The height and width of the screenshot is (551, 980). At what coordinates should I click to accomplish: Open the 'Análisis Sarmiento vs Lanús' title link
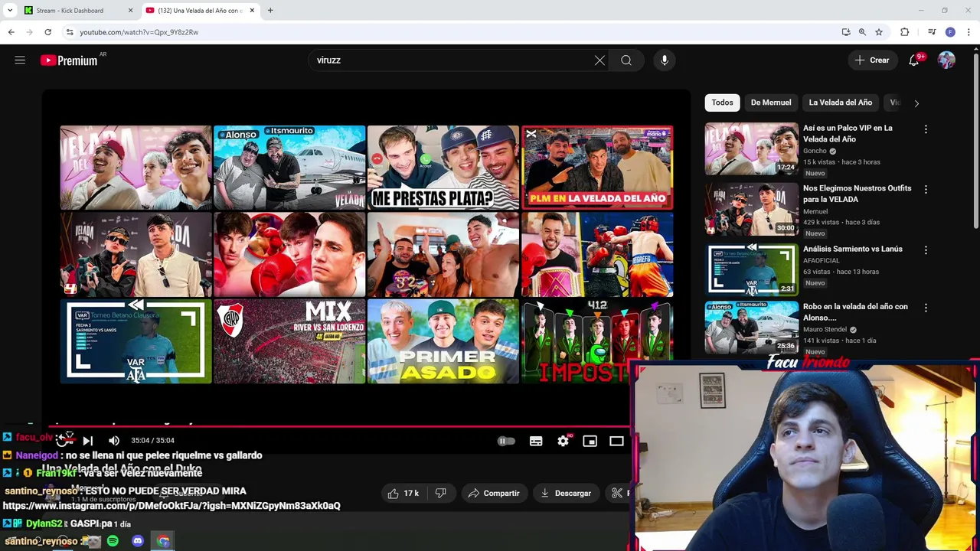click(853, 249)
